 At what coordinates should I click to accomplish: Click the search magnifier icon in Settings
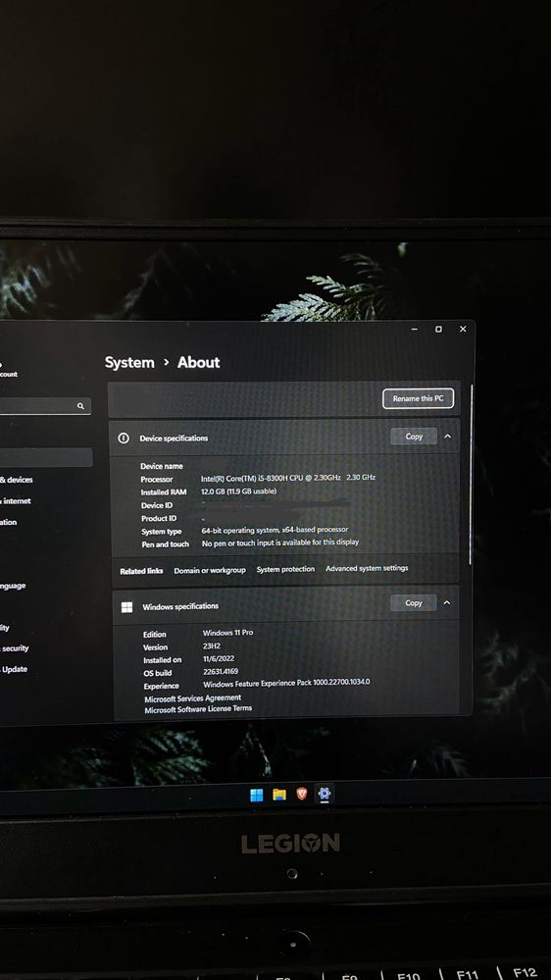pyautogui.click(x=80, y=406)
